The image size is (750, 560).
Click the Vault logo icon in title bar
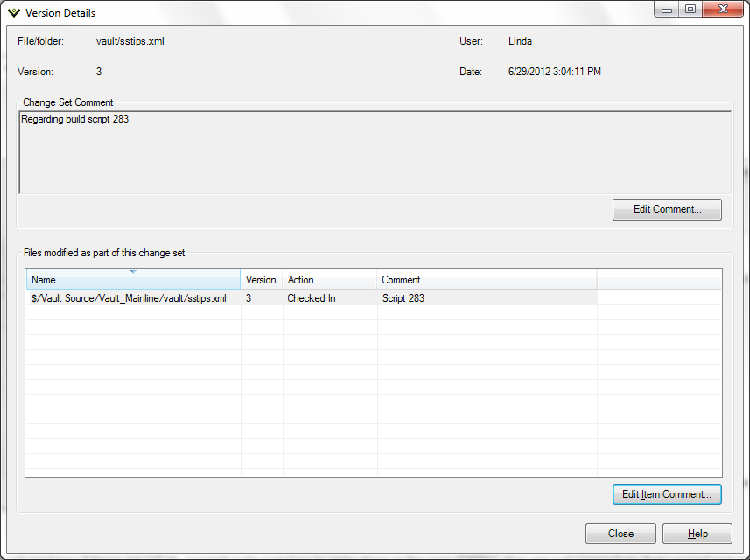pyautogui.click(x=13, y=13)
